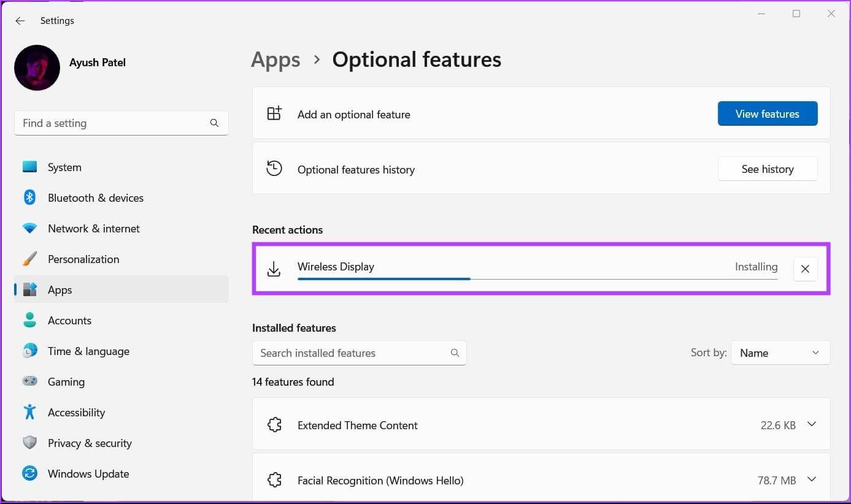The width and height of the screenshot is (851, 504).
Task: Click the back arrow in Settings title bar
Action: (x=20, y=21)
